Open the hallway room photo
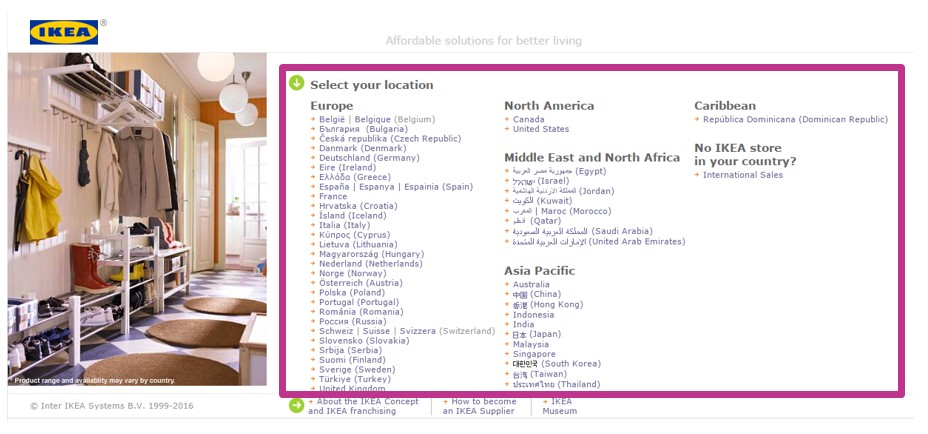 pyautogui.click(x=137, y=219)
